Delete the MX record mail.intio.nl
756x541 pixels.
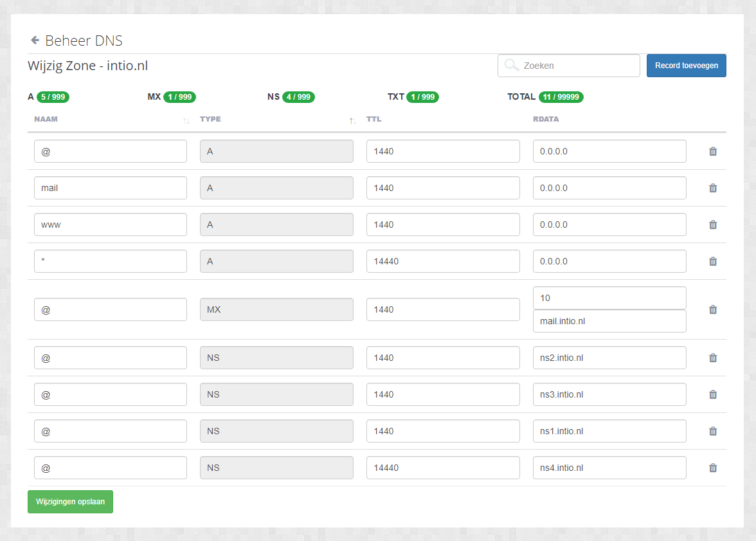tap(712, 310)
